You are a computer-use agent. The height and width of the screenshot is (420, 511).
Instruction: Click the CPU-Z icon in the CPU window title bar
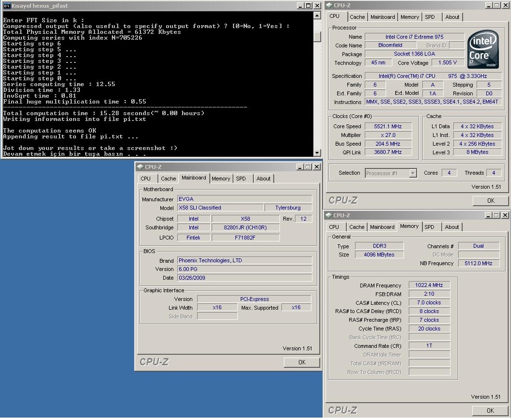tap(329, 5)
